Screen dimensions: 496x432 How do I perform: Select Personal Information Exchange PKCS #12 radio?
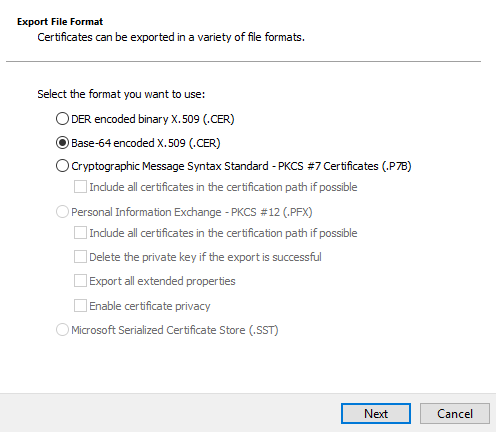(x=62, y=212)
